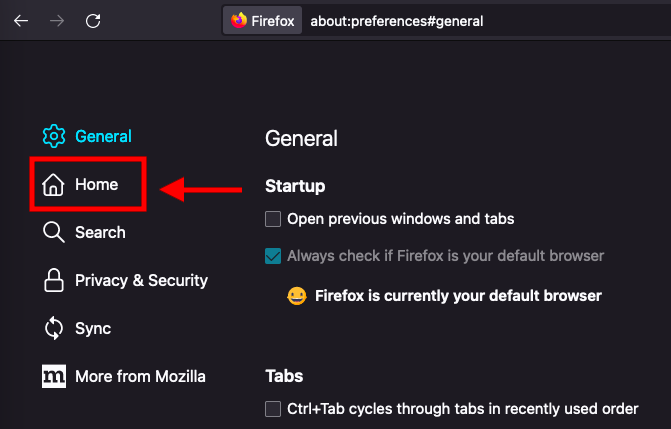The width and height of the screenshot is (671, 429).
Task: Click the back navigation arrow
Action: click(21, 20)
